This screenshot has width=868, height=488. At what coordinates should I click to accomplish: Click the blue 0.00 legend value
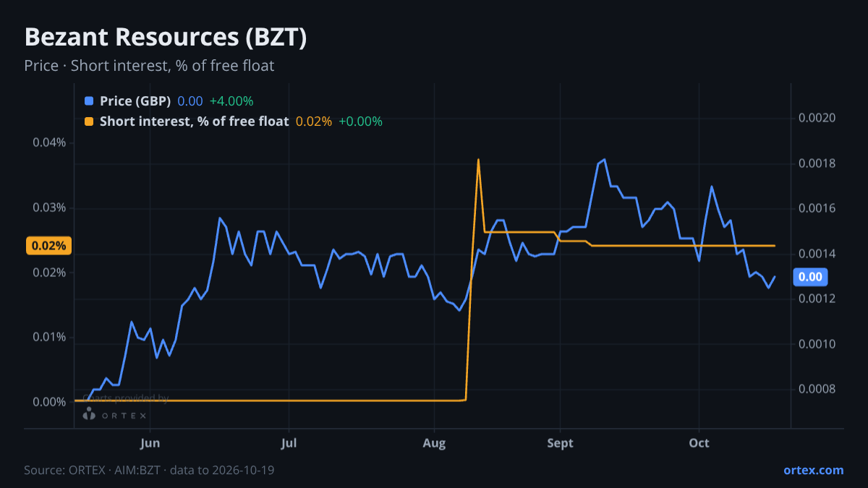[x=190, y=101]
